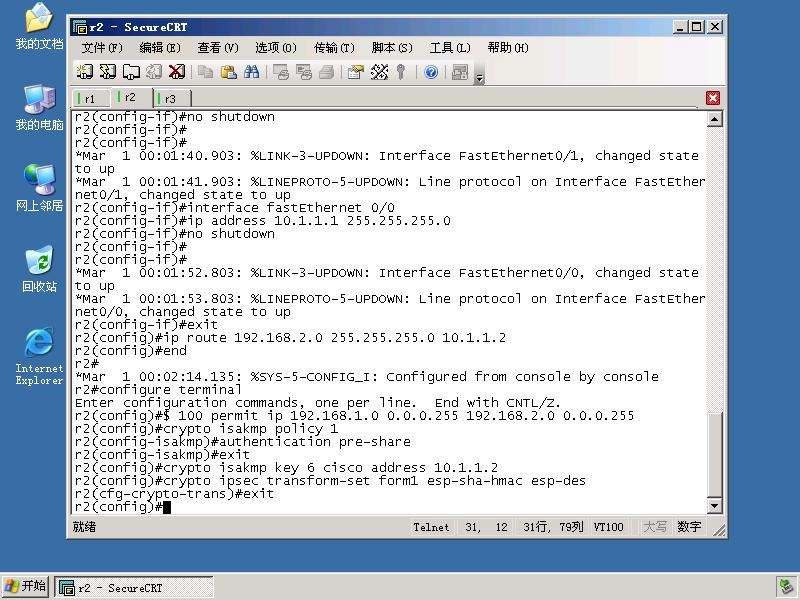Click the 大写 caps lock status indicator
This screenshot has width=800, height=600.
(x=655, y=527)
